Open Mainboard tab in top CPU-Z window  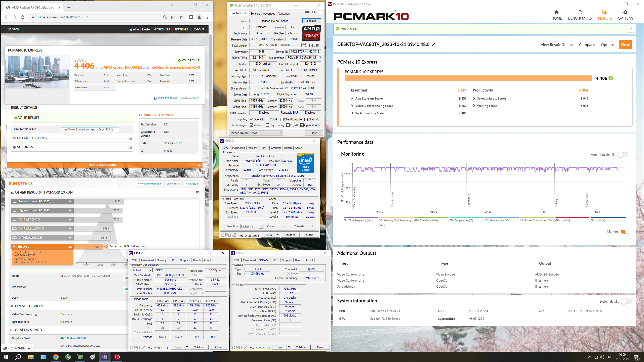click(x=238, y=148)
